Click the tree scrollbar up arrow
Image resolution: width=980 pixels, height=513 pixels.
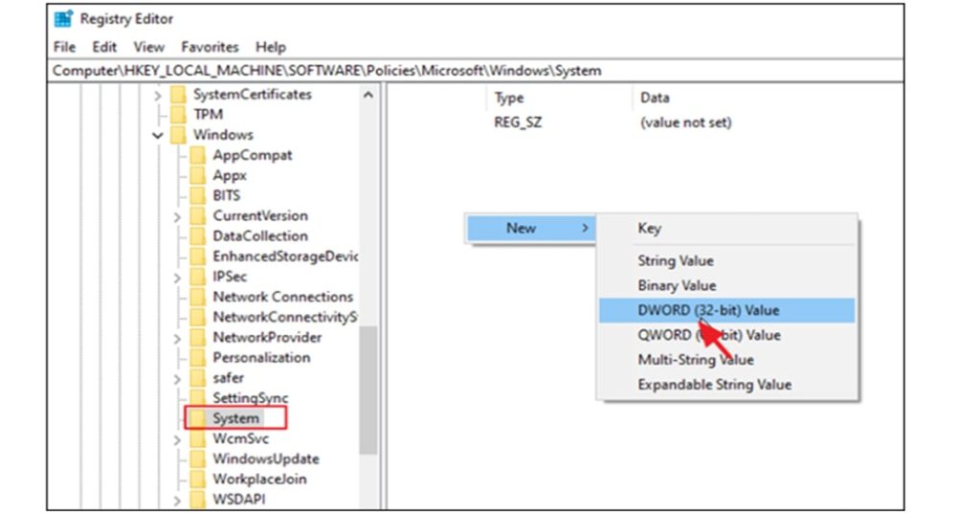click(368, 95)
